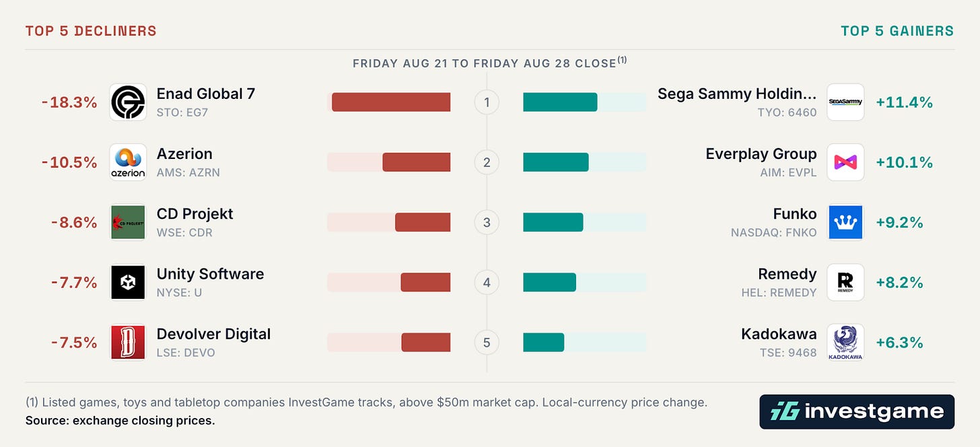
Task: Open the Everplay Group logo icon
Action: pyautogui.click(x=845, y=162)
